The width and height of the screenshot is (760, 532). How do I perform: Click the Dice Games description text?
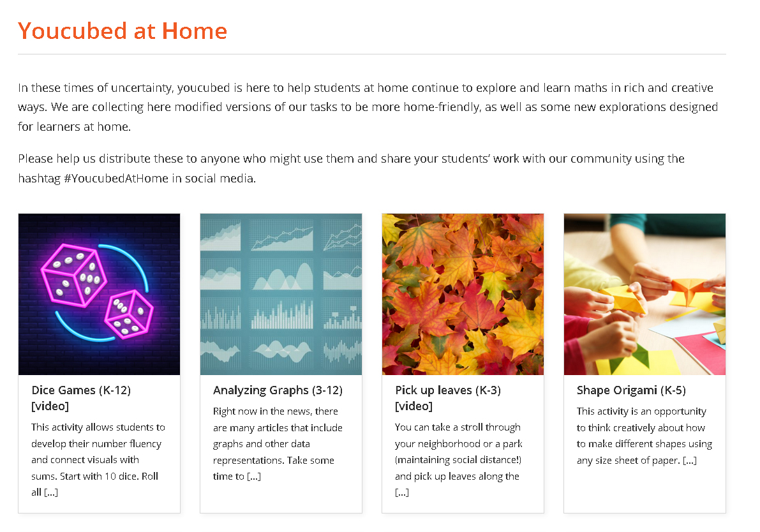(x=98, y=452)
